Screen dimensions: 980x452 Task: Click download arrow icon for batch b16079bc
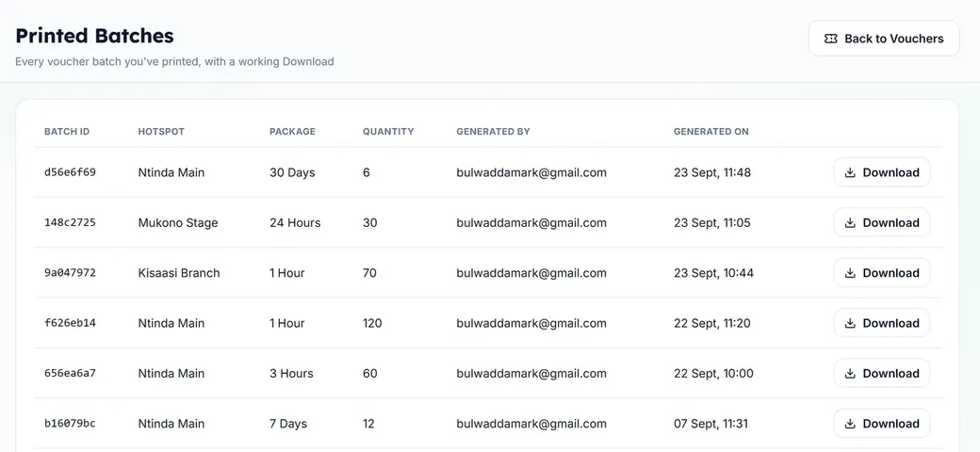pos(850,424)
